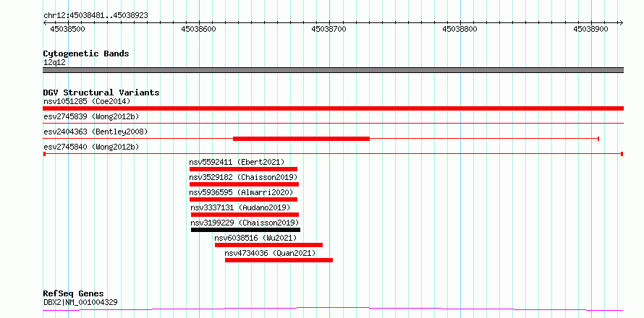
Task: Open the nsv3199229 (Chaisson2019) variant label
Action: (245, 223)
